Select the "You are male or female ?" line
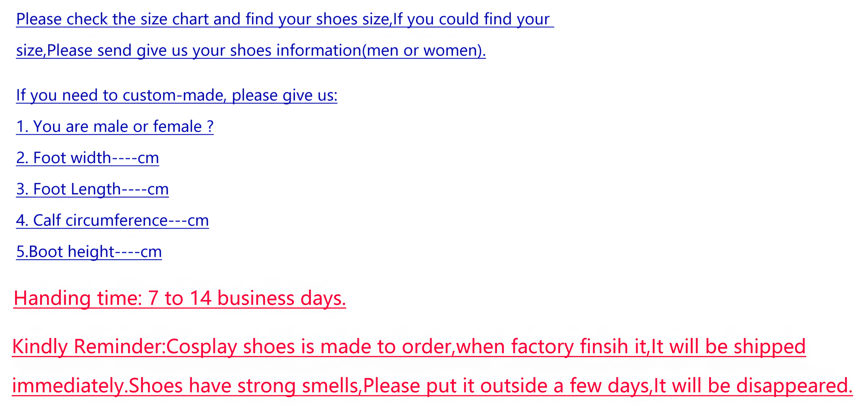This screenshot has width=868, height=420. point(123,127)
